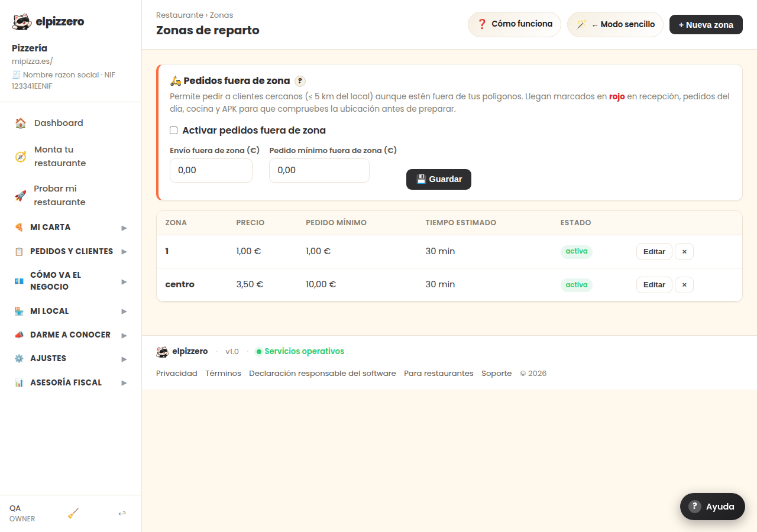Switch to Modo sencillo
This screenshot has width=757, height=532.
[x=615, y=24]
